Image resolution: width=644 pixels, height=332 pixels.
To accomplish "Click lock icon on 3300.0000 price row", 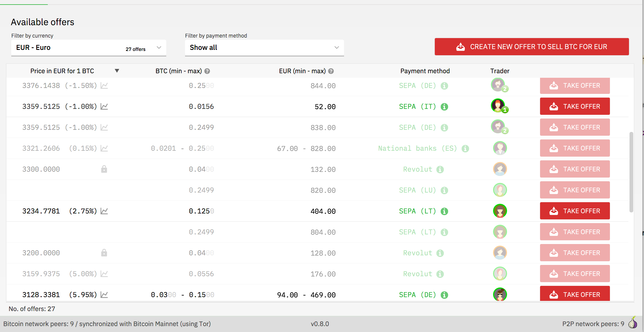I will coord(104,169).
